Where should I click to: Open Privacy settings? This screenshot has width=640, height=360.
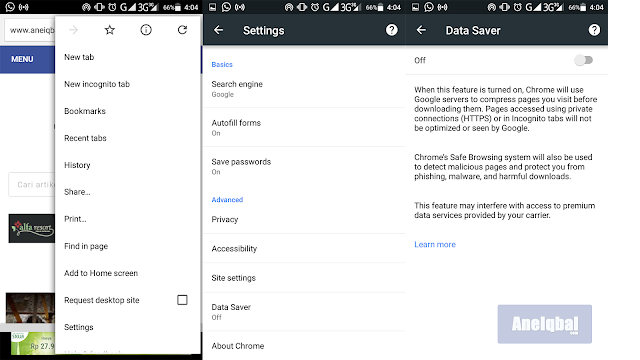tap(304, 219)
